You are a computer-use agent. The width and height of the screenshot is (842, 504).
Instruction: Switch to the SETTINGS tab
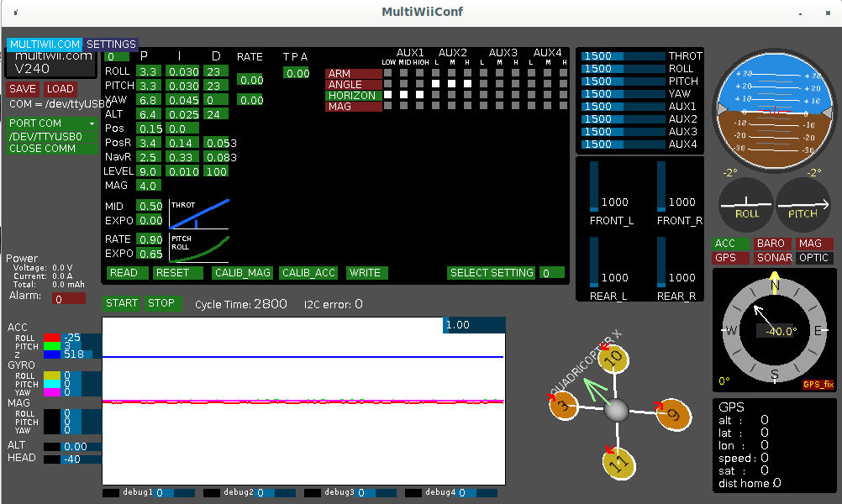pyautogui.click(x=111, y=45)
